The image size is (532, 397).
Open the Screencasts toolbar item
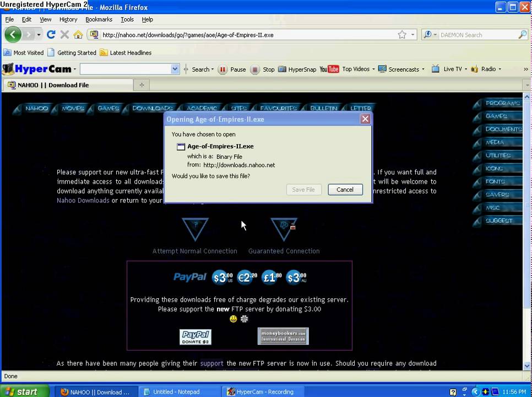[401, 69]
